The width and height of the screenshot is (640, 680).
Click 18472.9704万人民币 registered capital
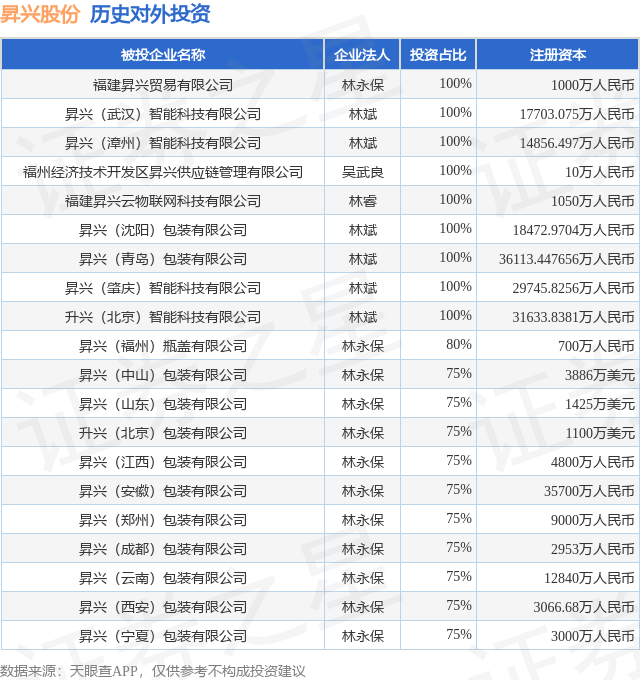574,230
